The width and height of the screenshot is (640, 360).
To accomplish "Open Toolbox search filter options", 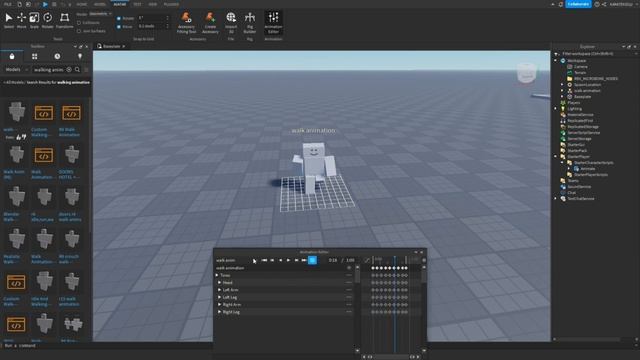I will click(86, 70).
